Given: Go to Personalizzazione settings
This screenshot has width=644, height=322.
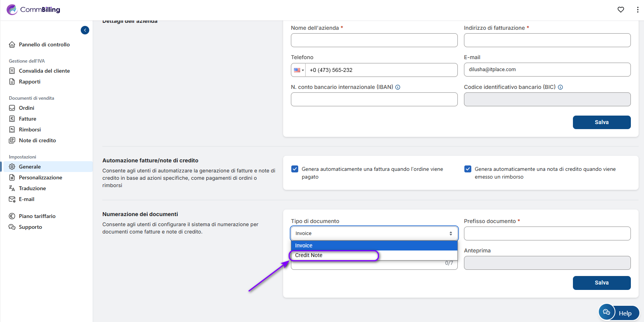Looking at the screenshot, I should (x=40, y=177).
